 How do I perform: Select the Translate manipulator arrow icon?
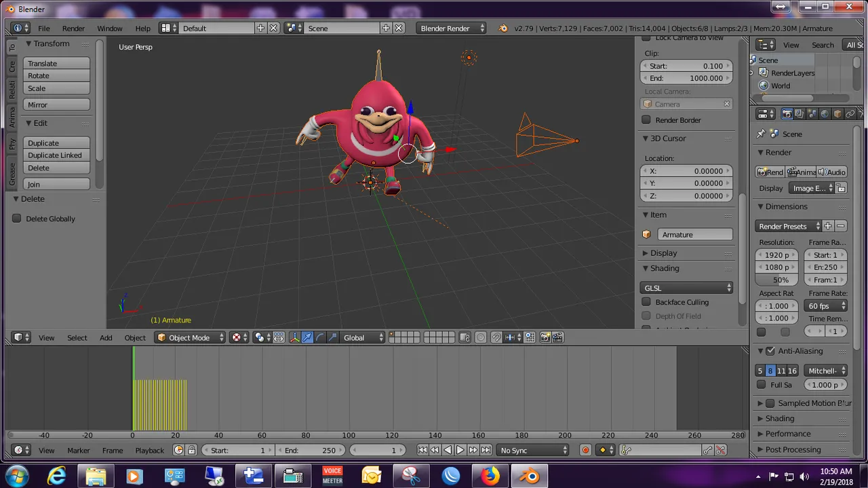(x=307, y=337)
